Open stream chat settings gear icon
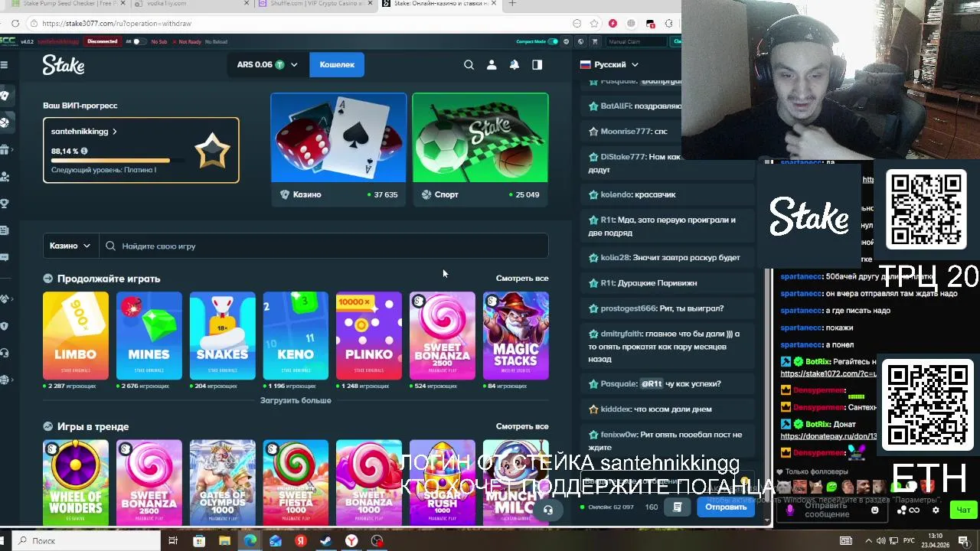Screen dimensions: 980x551 (936, 510)
